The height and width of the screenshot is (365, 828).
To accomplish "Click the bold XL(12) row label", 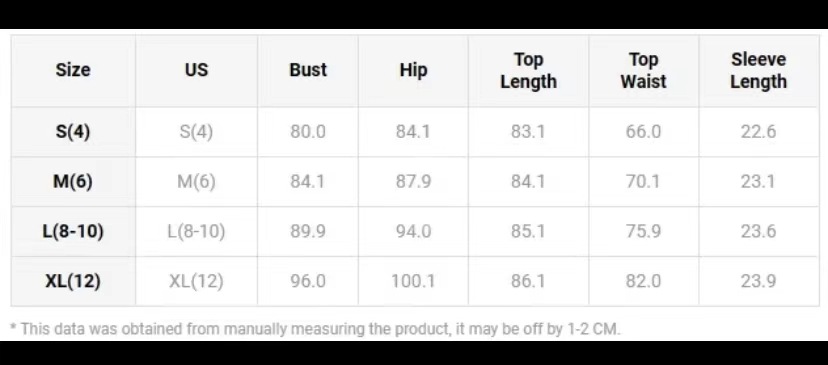I will point(73,281).
